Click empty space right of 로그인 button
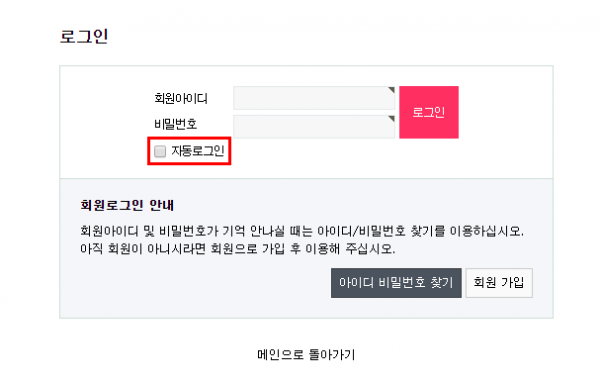This screenshot has width=600, height=382. pyautogui.click(x=505, y=112)
